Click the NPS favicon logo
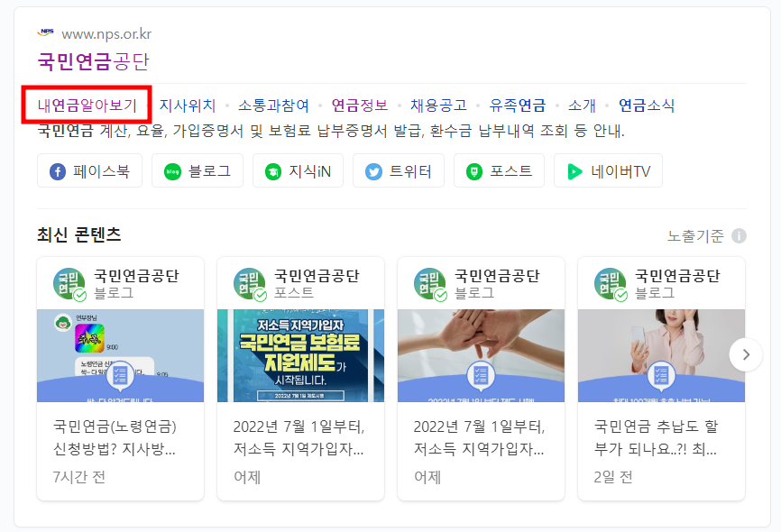Screen dimensions: 781x532 45,32
